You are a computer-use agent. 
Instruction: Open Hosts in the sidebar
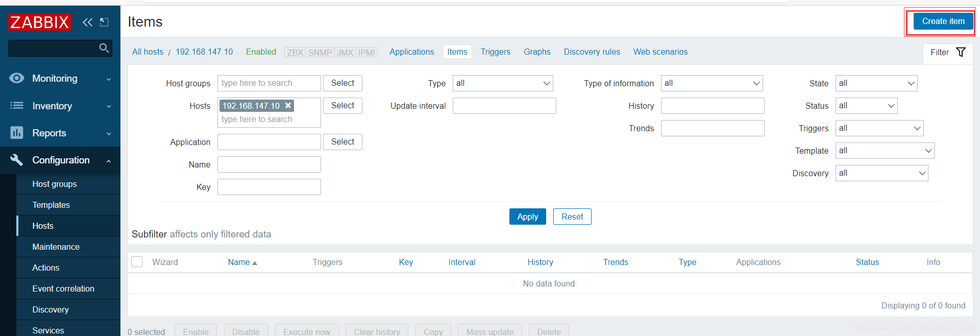68,226
